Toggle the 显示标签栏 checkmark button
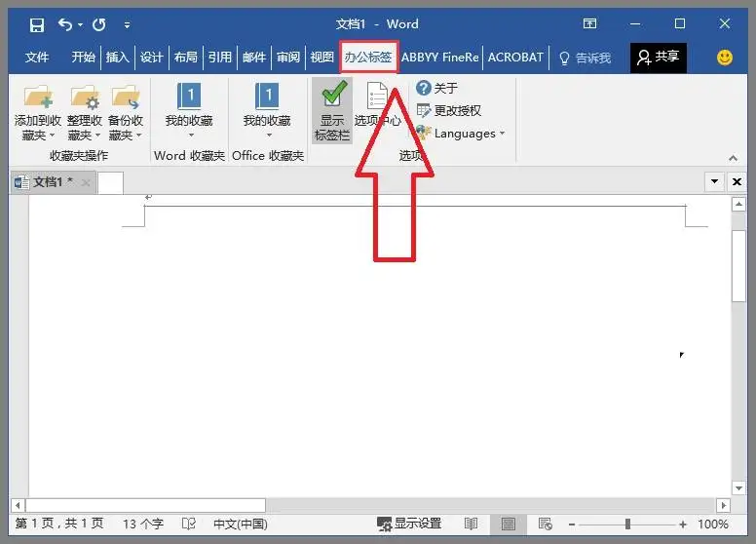Image resolution: width=756 pixels, height=544 pixels. pos(332,111)
